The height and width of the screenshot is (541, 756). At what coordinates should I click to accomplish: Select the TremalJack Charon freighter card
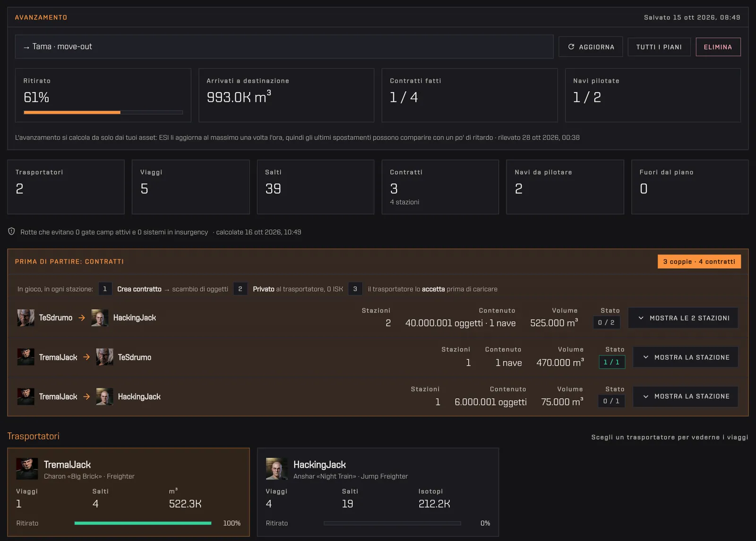click(x=129, y=492)
